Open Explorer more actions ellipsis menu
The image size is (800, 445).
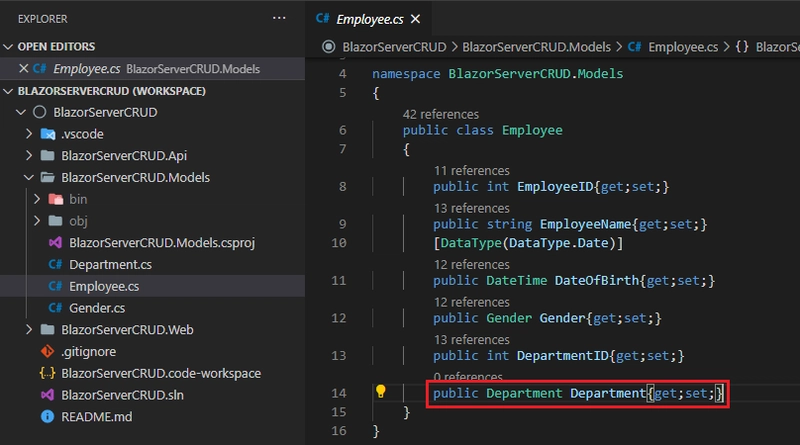tap(279, 18)
